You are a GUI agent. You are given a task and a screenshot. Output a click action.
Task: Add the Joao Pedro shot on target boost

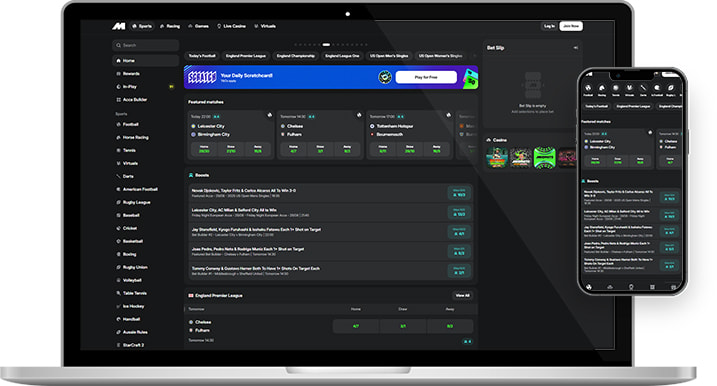point(459,251)
